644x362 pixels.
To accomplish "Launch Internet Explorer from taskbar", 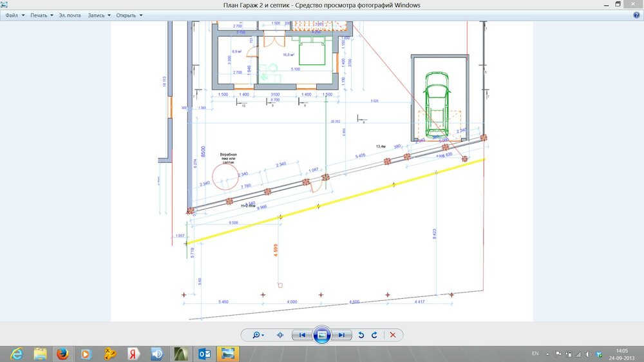I will (17, 354).
